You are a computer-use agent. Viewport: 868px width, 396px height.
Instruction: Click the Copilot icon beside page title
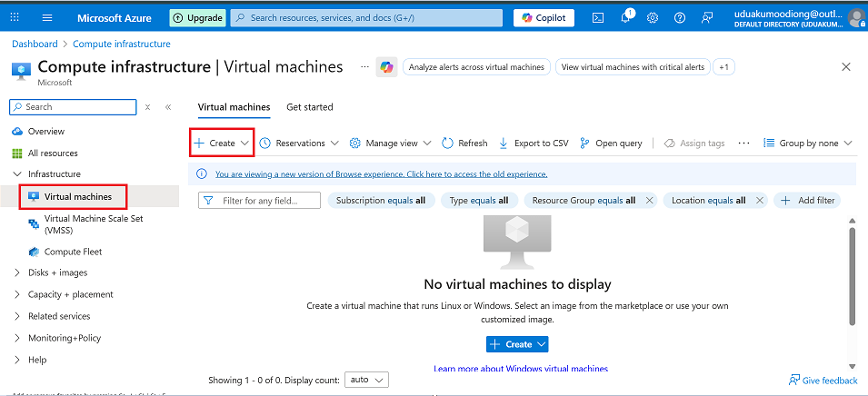pos(386,67)
